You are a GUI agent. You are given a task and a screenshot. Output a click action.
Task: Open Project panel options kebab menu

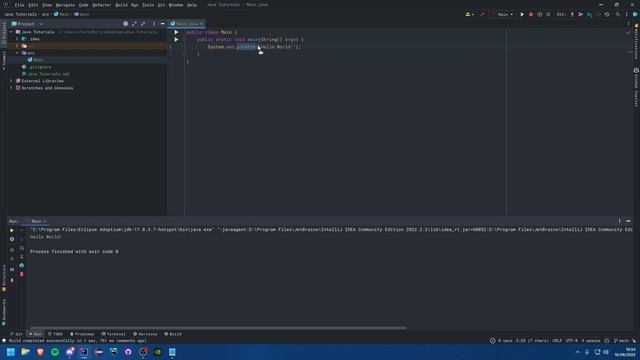[x=154, y=24]
